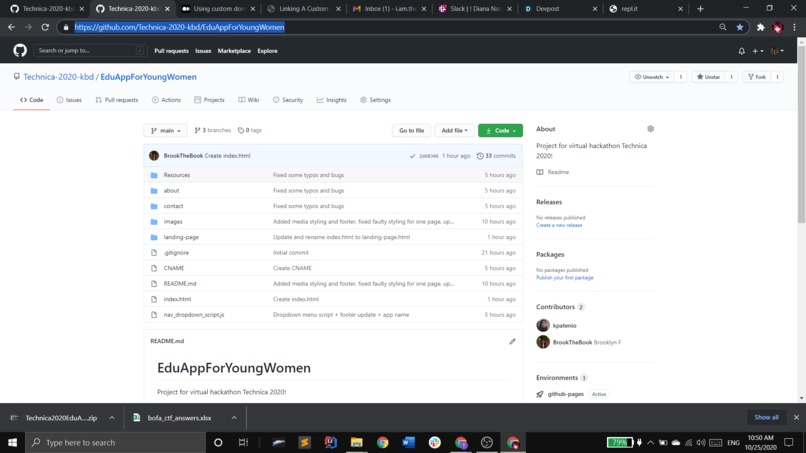Open the Readme link in About
Viewport: 806px width, 453px height.
point(558,172)
